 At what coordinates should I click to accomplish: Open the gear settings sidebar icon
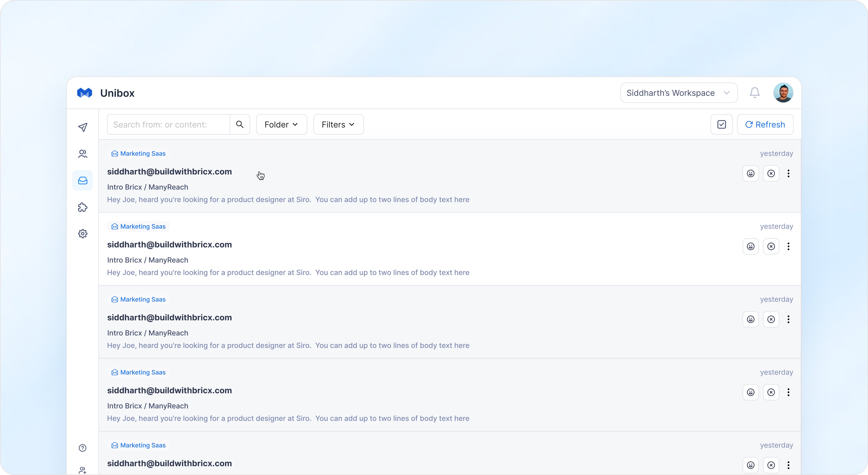pos(83,234)
